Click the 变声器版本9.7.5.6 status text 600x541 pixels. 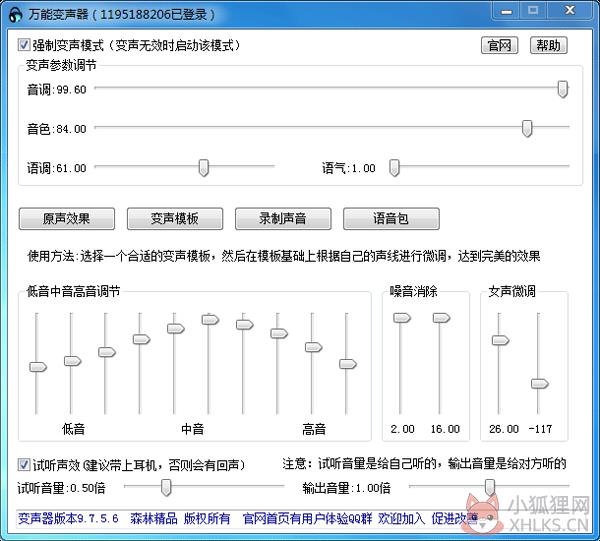(x=68, y=519)
